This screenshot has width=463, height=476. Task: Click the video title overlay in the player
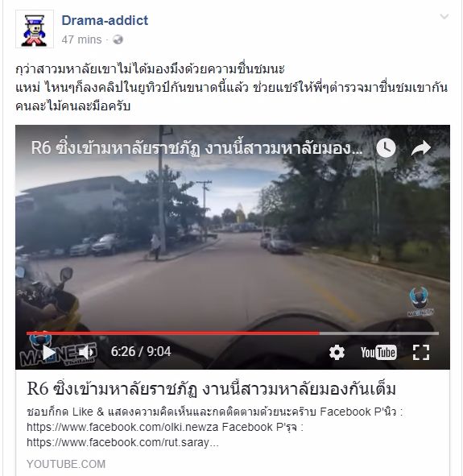196,148
